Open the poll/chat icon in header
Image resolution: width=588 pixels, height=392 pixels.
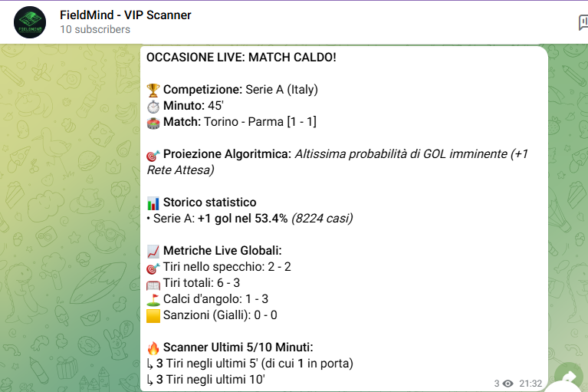click(583, 22)
